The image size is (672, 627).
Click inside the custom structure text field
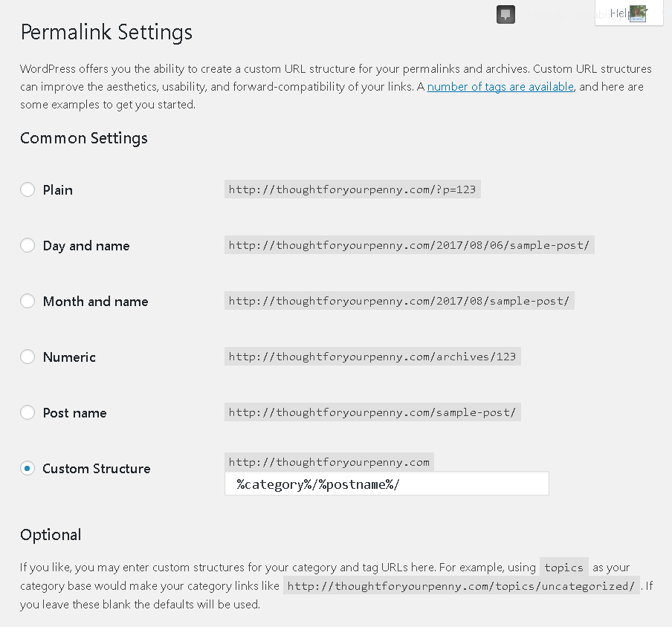click(x=387, y=483)
